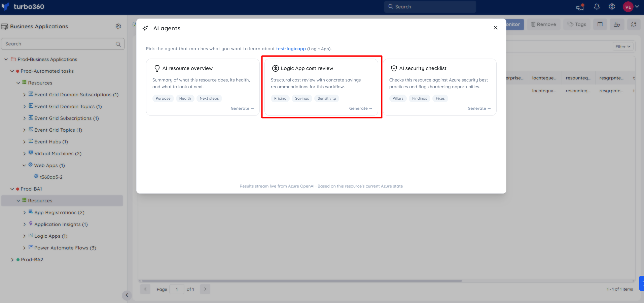This screenshot has height=303, width=644.
Task: Click the Prod-Business Applications folder icon
Action: coord(13,59)
